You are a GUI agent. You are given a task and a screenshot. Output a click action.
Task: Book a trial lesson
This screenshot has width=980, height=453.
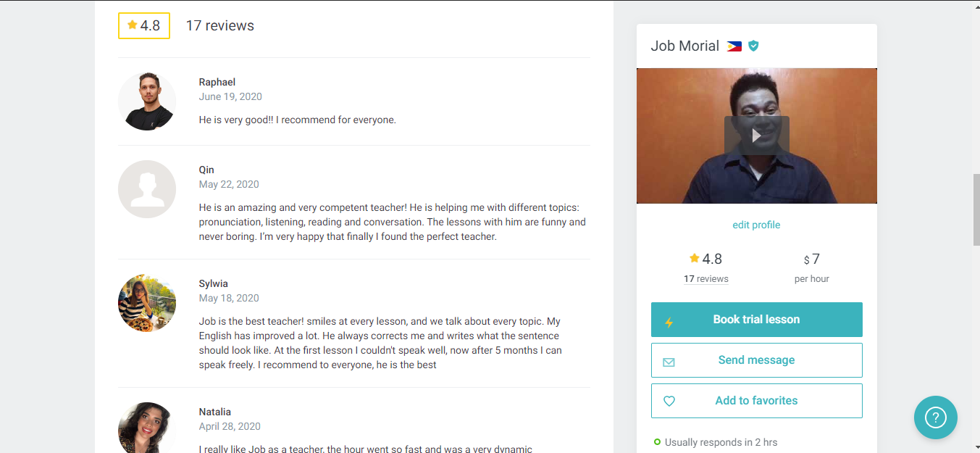756,320
